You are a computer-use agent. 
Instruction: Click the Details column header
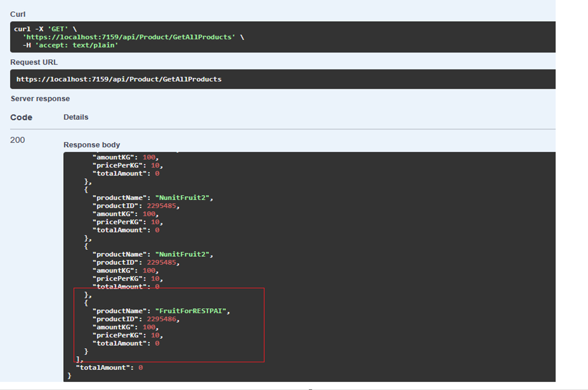pos(76,117)
